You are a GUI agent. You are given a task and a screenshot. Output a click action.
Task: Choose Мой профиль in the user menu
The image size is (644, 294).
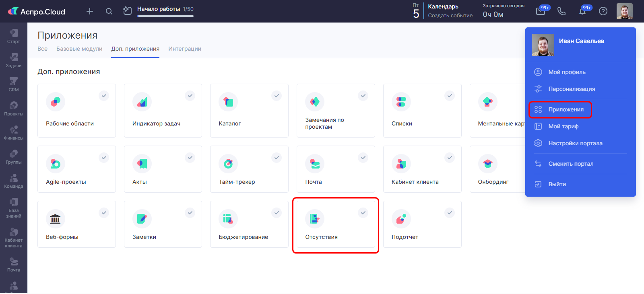tap(567, 72)
